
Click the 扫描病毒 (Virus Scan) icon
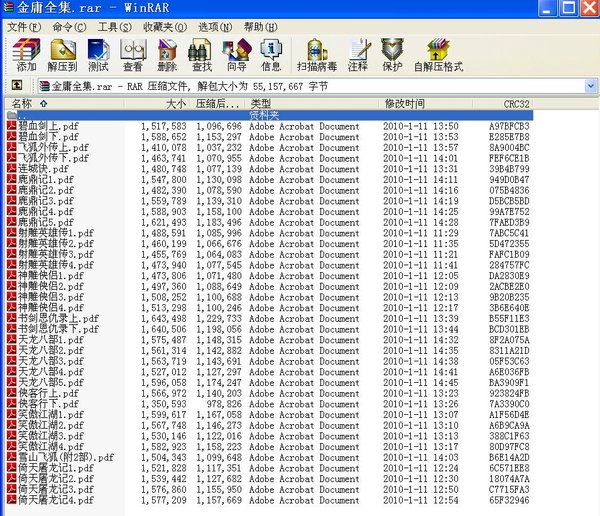[317, 55]
